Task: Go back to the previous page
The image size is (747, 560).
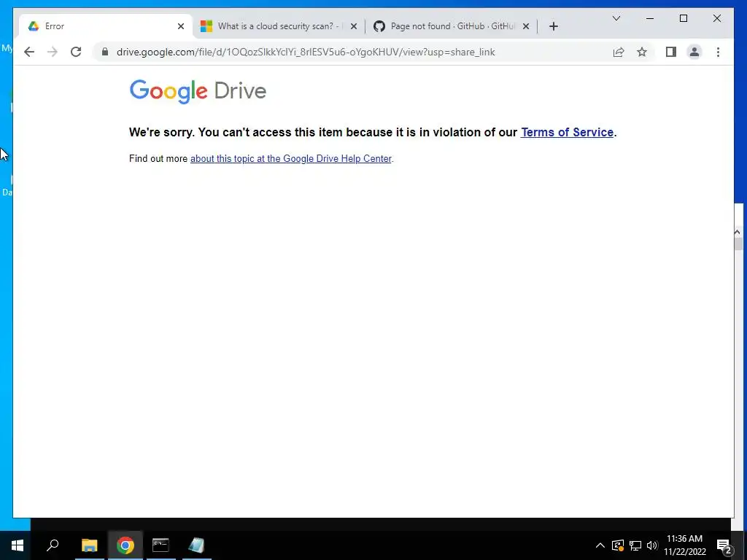Action: point(29,52)
